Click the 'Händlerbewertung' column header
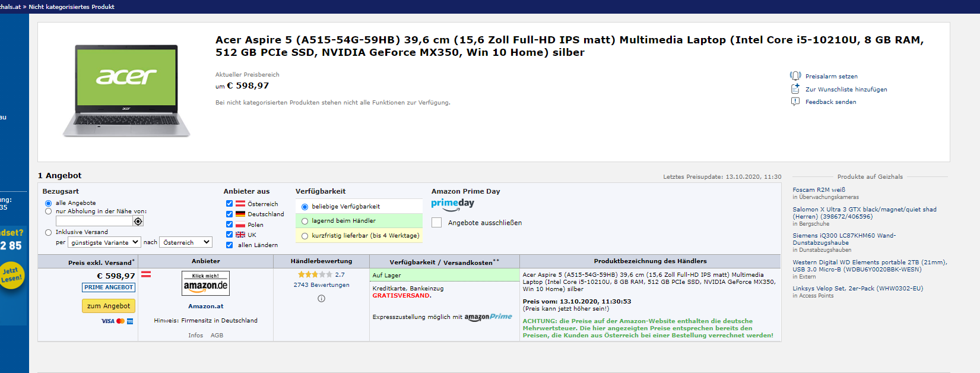 pos(321,261)
